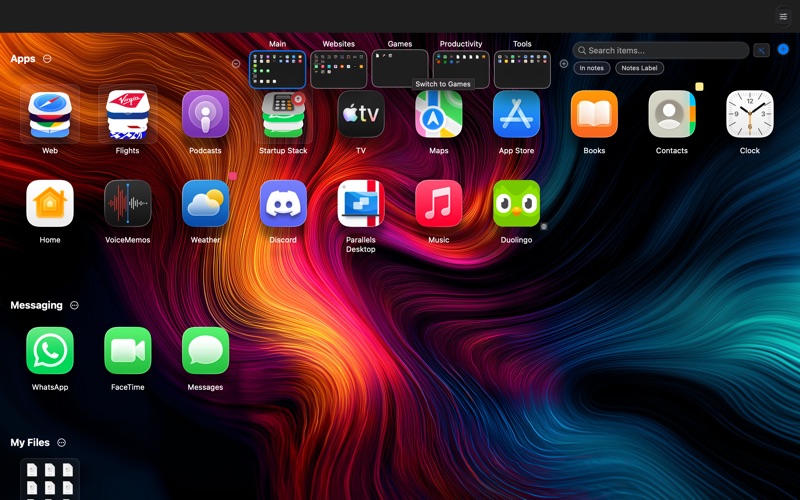The width and height of the screenshot is (800, 500).
Task: Open the Messages app
Action: click(205, 351)
